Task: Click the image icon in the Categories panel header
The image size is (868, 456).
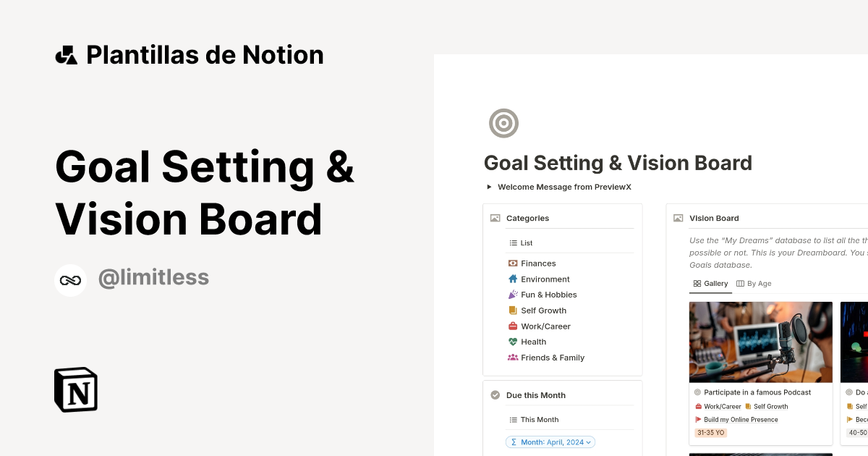Action: pos(495,217)
